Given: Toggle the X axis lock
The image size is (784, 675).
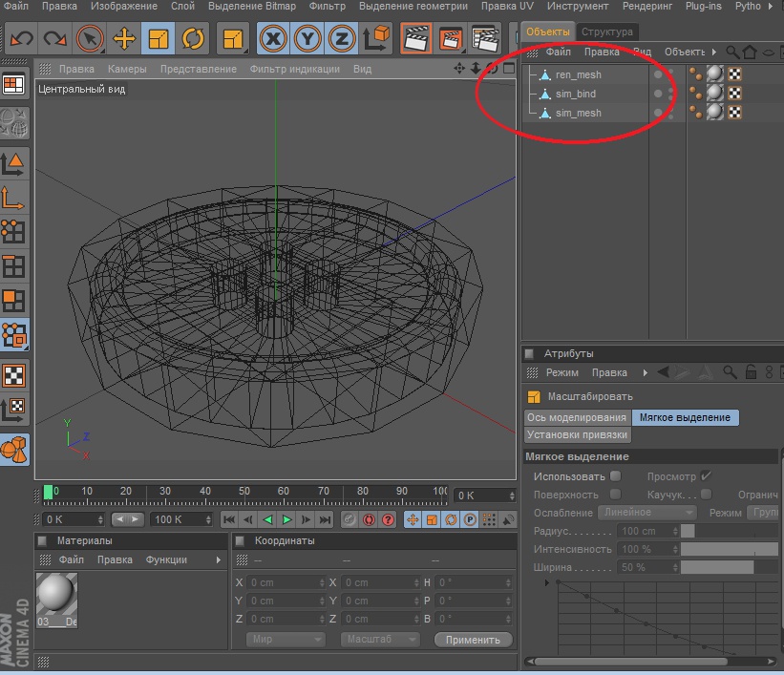Looking at the screenshot, I should coord(275,39).
